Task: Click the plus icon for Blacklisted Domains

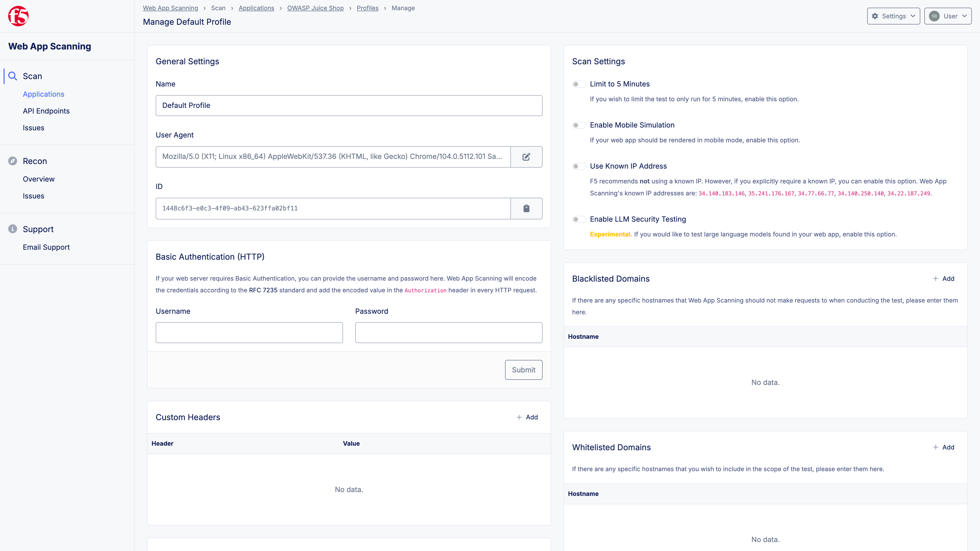Action: click(936, 279)
